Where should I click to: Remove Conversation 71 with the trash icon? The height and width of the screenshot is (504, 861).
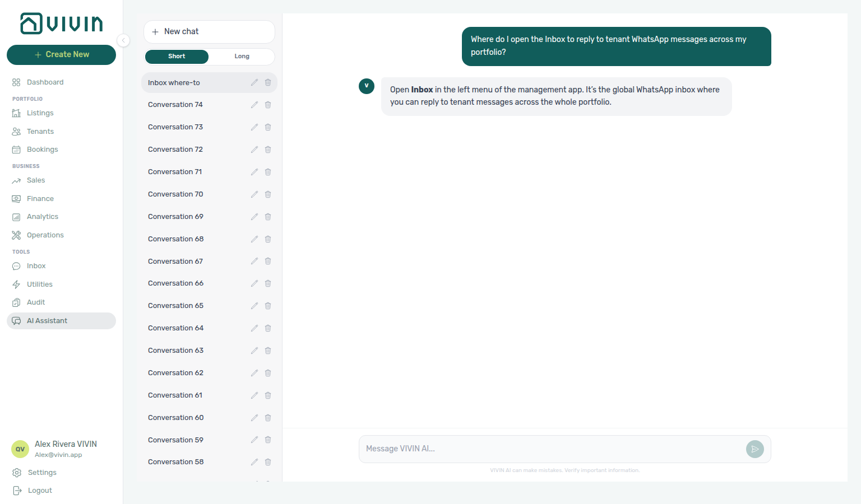point(268,172)
